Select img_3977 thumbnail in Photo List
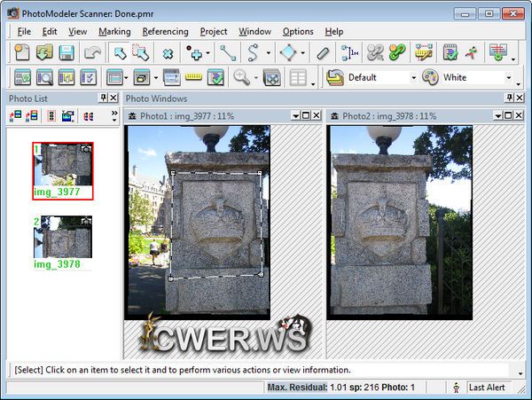 coord(63,170)
